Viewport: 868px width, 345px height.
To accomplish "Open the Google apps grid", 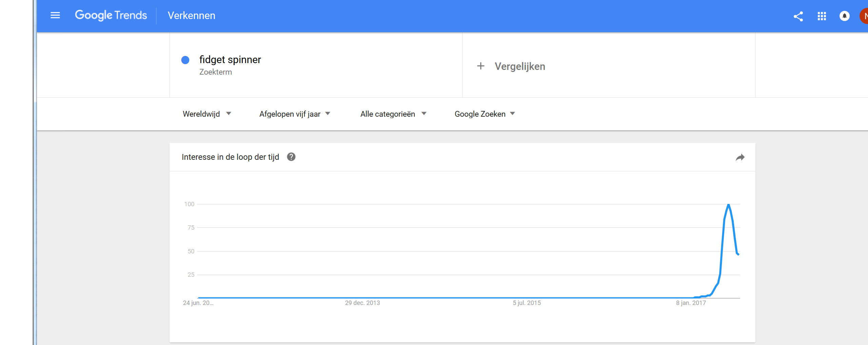I will click(x=822, y=16).
